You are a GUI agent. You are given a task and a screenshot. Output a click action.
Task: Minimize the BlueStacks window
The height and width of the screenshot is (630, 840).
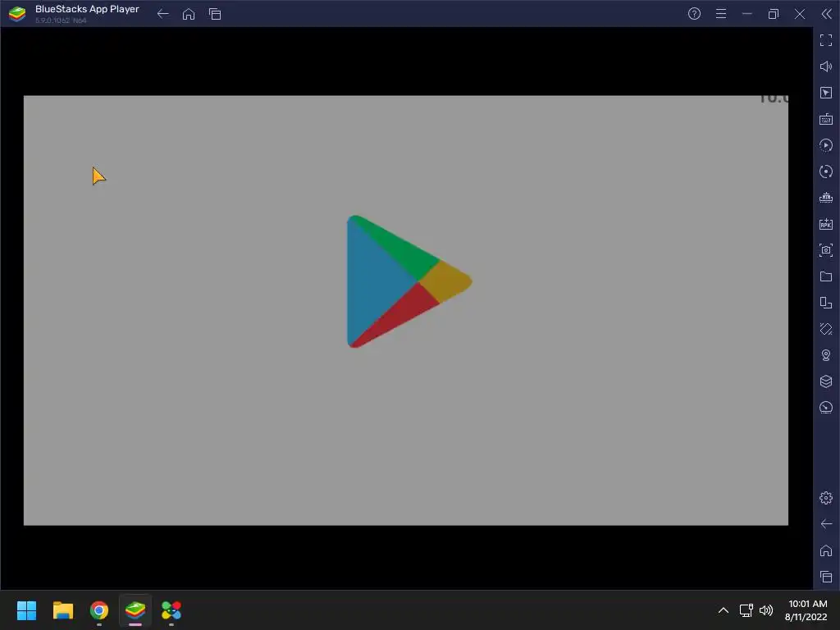pos(746,14)
